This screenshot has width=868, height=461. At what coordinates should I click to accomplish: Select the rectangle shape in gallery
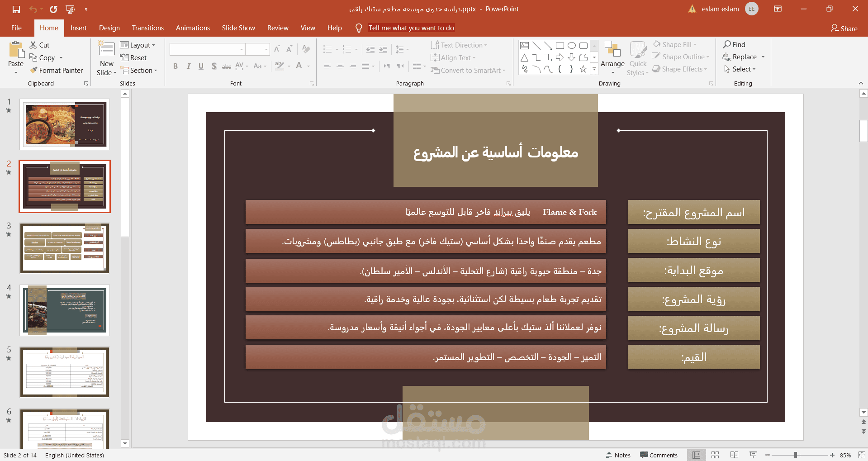pyautogui.click(x=560, y=45)
